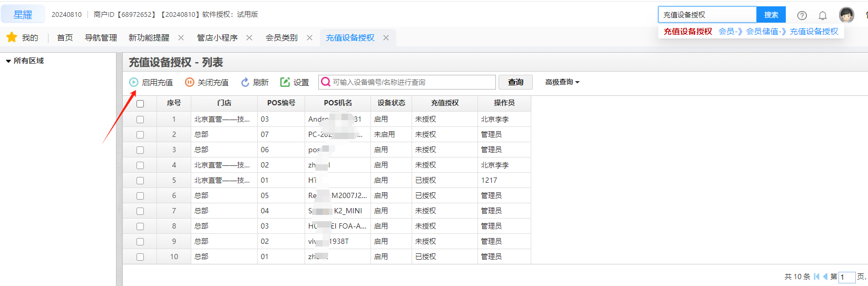Viewport: 868px width, 286px height.
Task: Close the 会员类别 tab
Action: click(309, 37)
